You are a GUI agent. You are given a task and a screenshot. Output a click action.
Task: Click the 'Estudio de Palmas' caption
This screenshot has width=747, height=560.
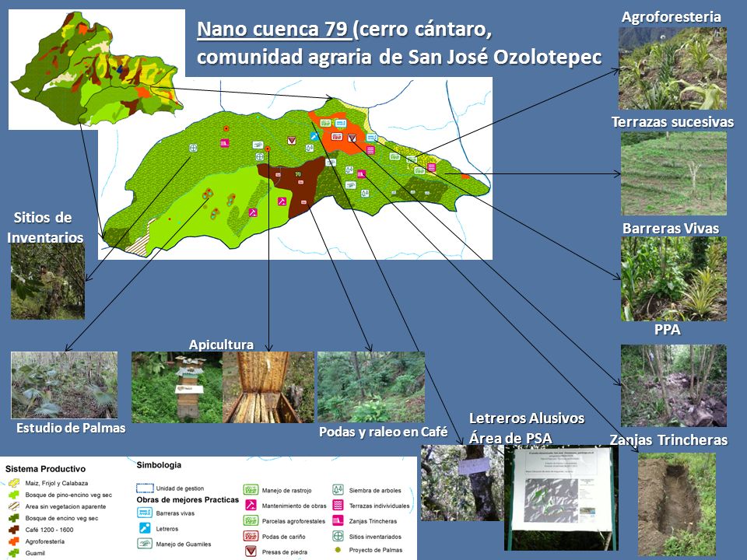(x=71, y=428)
